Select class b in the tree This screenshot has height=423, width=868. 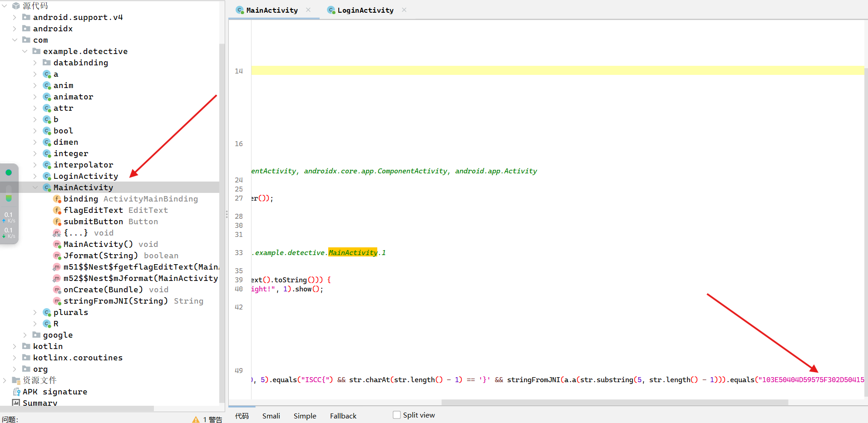(56, 119)
